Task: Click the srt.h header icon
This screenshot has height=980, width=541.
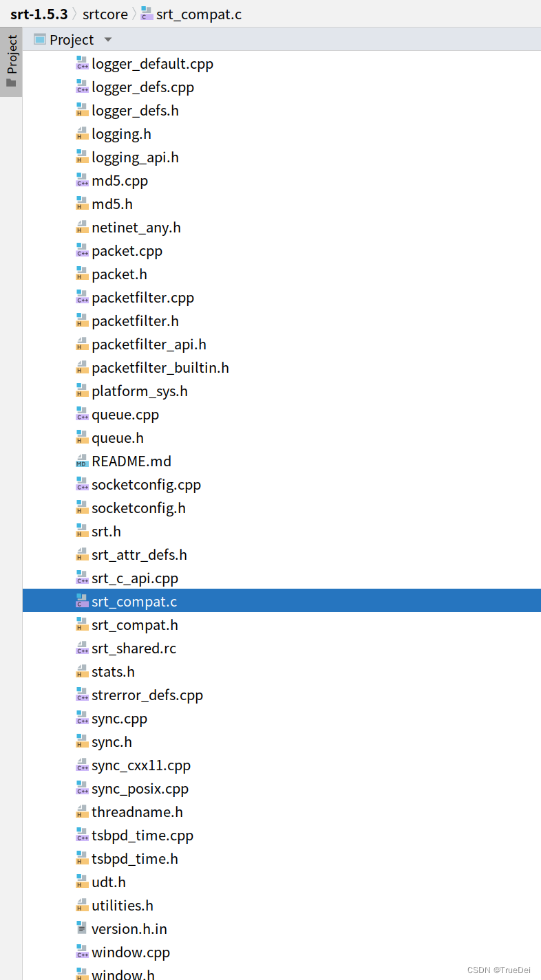Action: coord(82,532)
